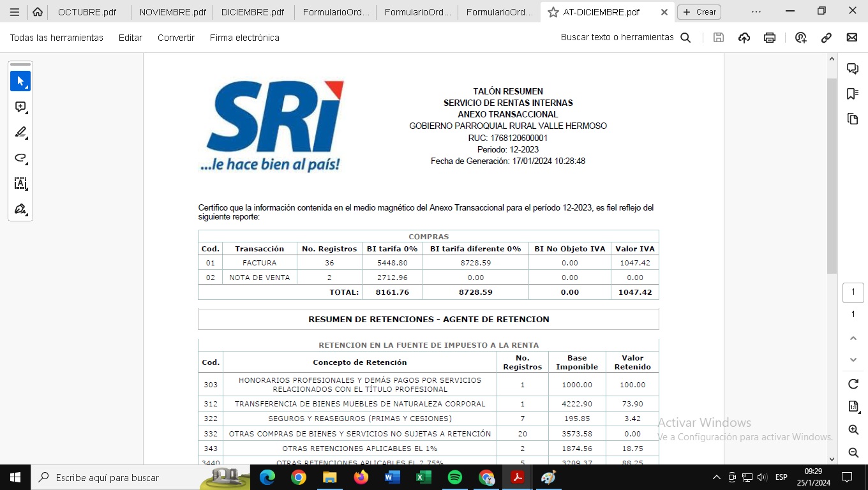The image size is (868, 490).
Task: Go to next page with down chevron
Action: (853, 360)
